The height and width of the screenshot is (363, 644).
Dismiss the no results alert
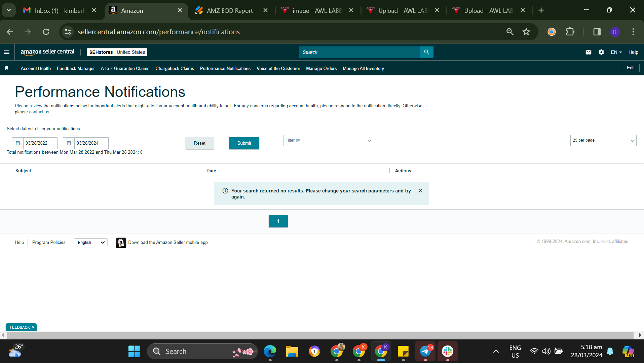[x=420, y=191]
